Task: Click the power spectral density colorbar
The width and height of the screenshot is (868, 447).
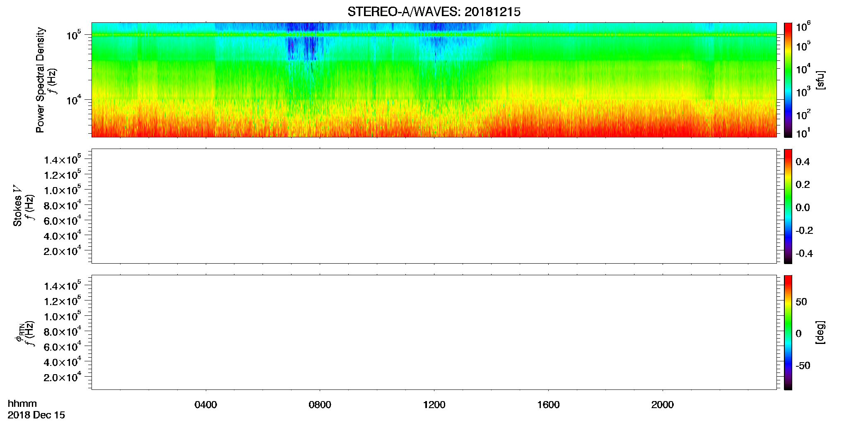Action: click(788, 80)
